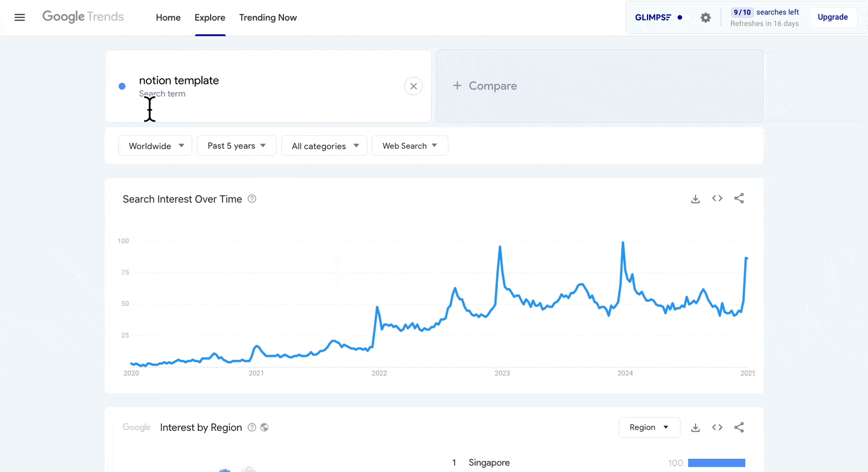Screen dimensions: 868x472
Task: Open embed code for Interest by Region
Action: [717, 427]
